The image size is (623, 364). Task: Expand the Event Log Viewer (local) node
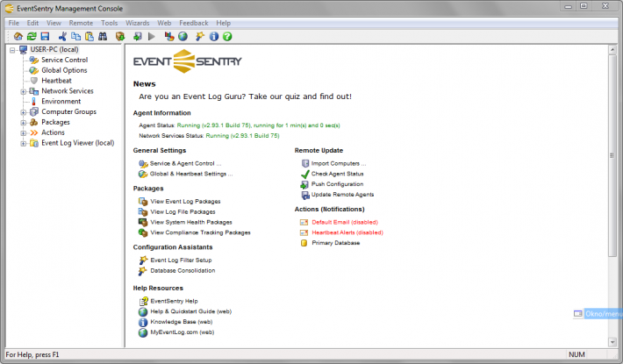(x=24, y=144)
